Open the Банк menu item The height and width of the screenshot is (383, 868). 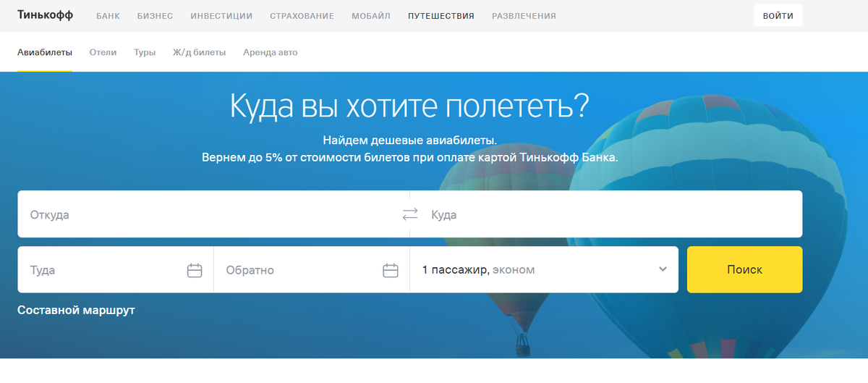[108, 16]
